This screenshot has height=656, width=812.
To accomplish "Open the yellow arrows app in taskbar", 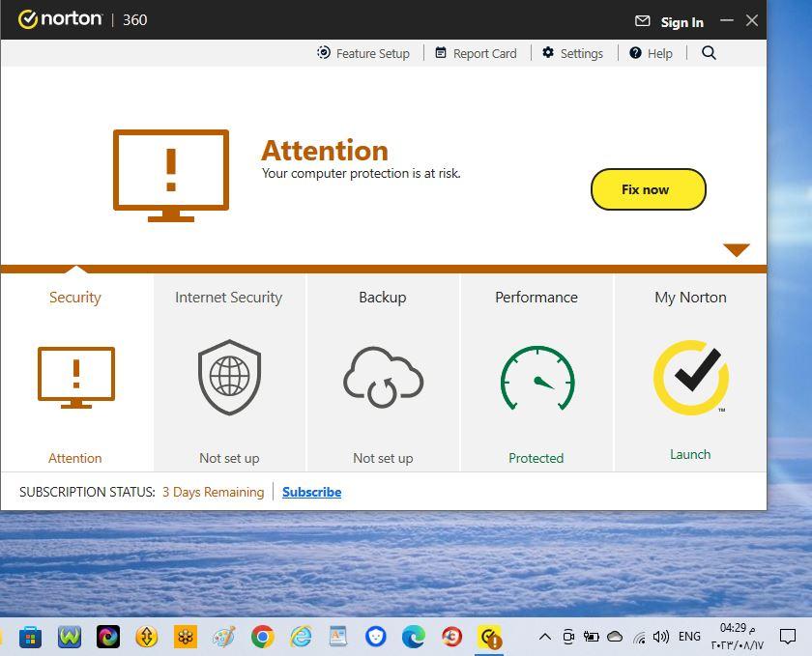I will pyautogui.click(x=147, y=637).
